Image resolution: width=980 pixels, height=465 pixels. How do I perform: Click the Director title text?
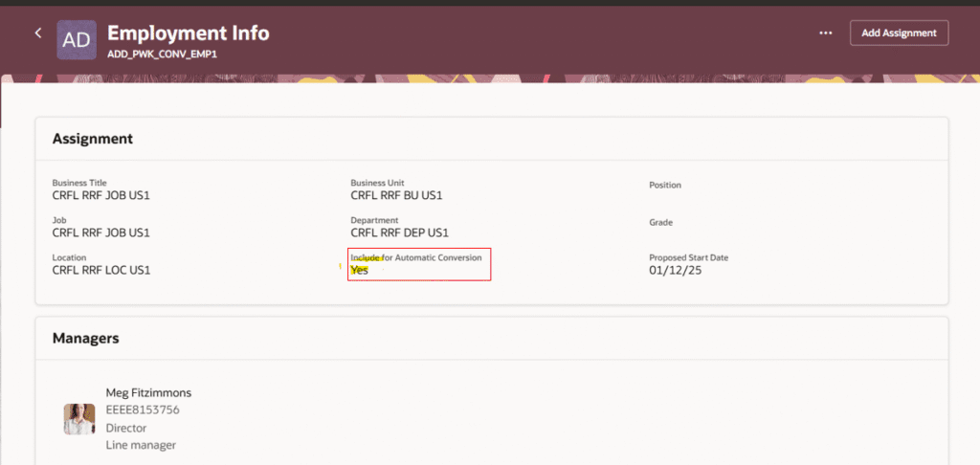(126, 428)
